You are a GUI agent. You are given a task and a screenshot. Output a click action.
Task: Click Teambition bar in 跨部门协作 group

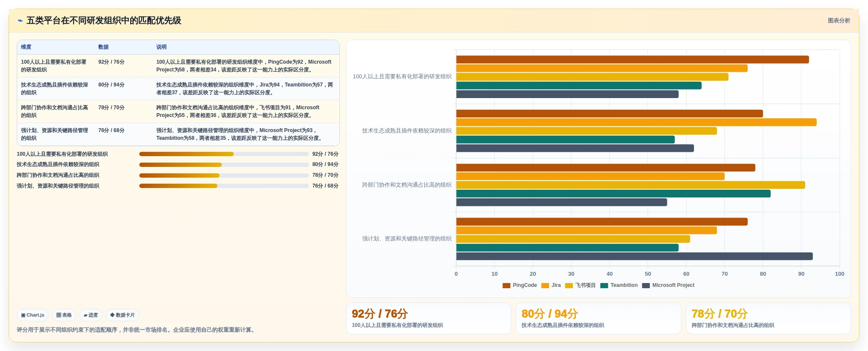(x=614, y=194)
